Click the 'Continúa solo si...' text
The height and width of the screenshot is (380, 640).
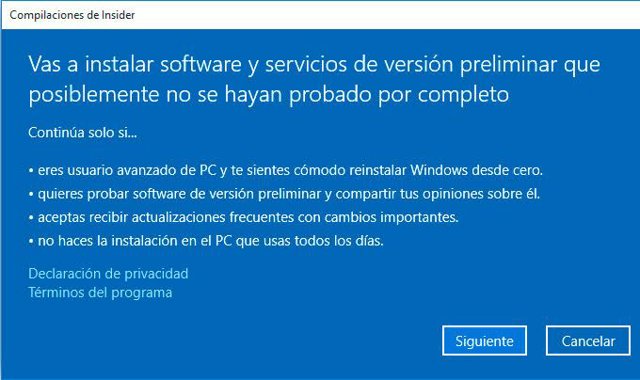click(82, 133)
